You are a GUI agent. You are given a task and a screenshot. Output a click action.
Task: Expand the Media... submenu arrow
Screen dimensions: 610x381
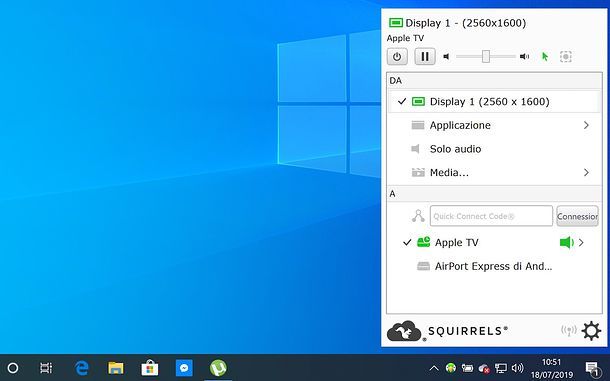pos(586,172)
